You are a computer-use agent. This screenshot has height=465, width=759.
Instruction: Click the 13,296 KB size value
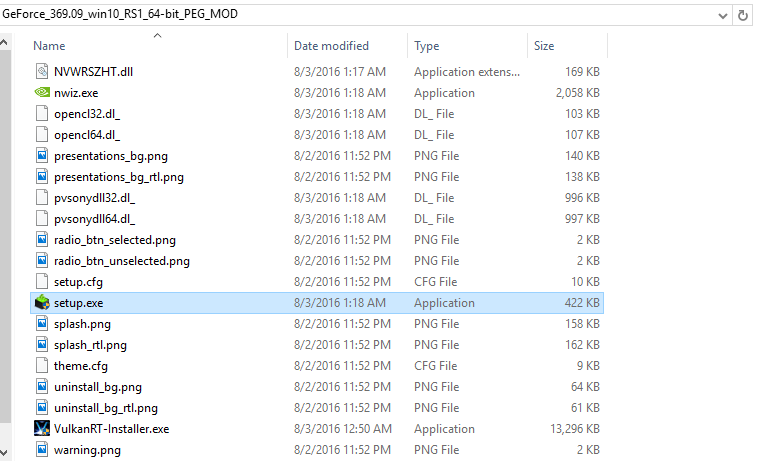[575, 429]
